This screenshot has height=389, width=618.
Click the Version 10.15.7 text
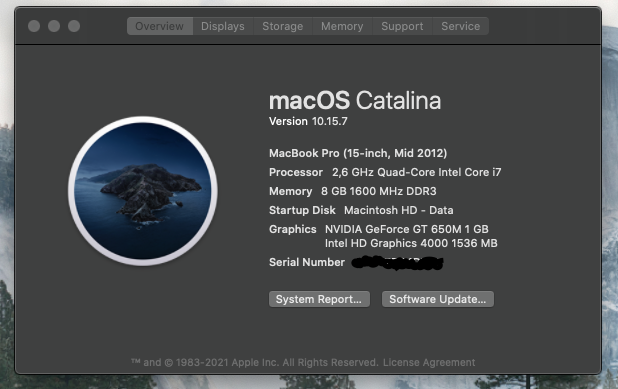(308, 121)
